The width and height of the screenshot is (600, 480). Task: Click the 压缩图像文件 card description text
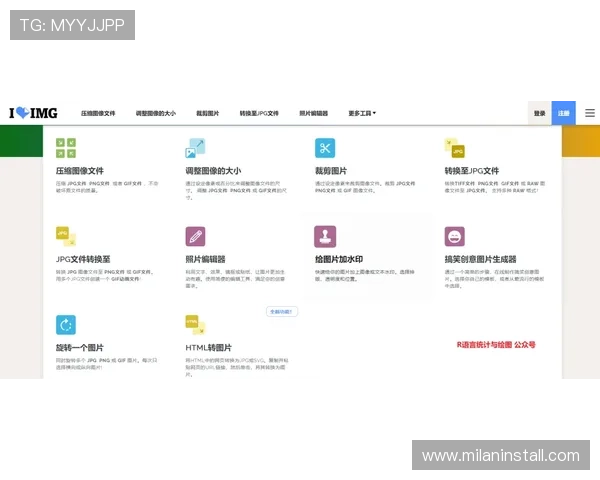pos(107,187)
